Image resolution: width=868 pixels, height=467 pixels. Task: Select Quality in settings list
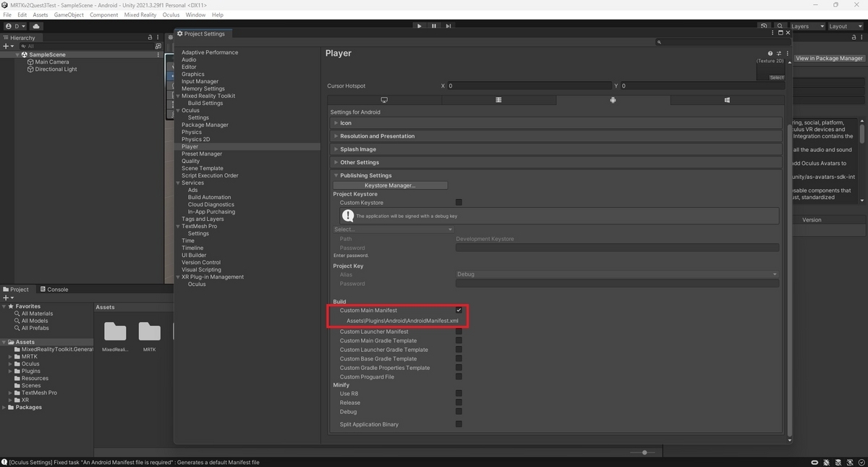tap(190, 161)
